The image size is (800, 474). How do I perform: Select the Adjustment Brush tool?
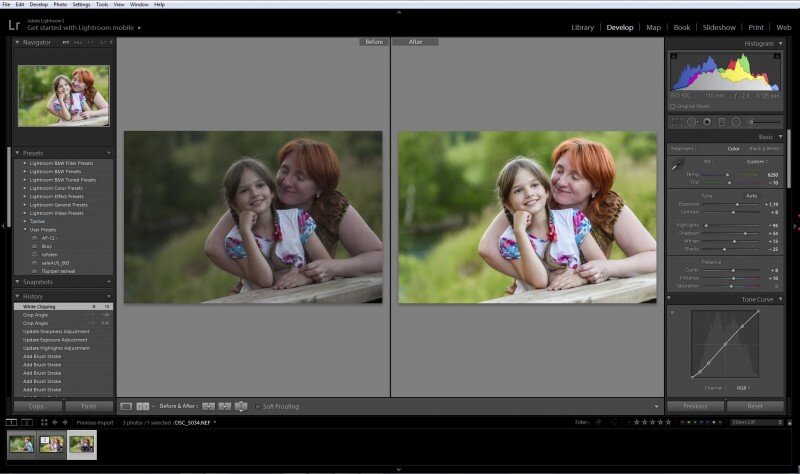764,122
